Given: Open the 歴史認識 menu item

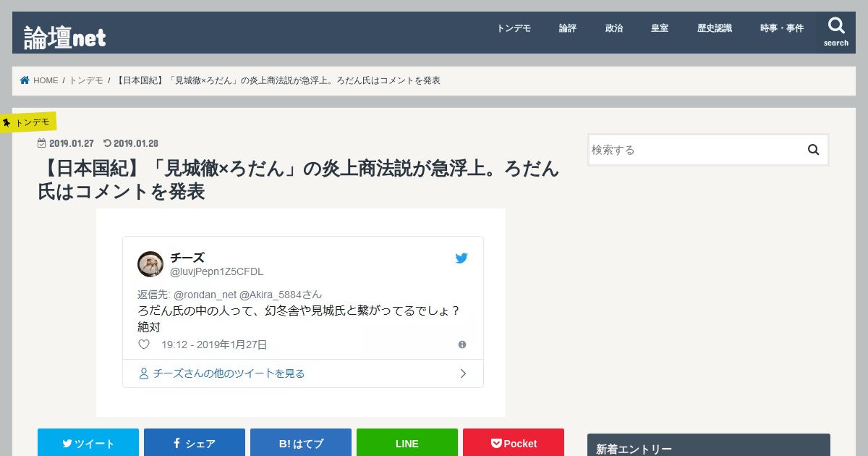Looking at the screenshot, I should [x=715, y=28].
